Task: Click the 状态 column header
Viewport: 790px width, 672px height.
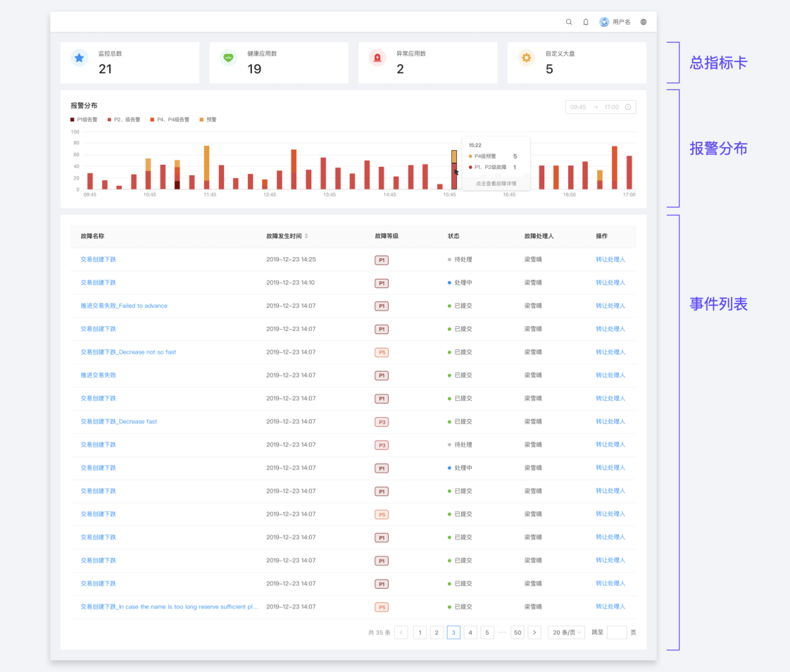Action: [x=453, y=236]
